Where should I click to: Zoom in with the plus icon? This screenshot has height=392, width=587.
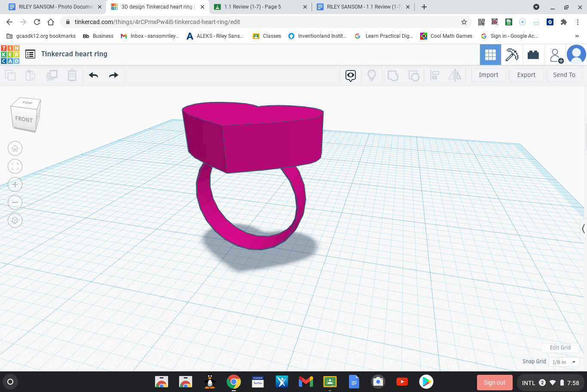[x=15, y=184]
